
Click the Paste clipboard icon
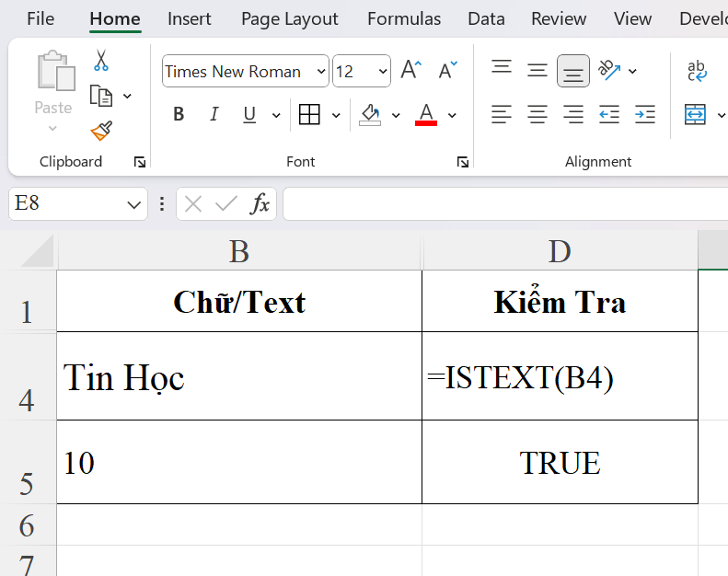coord(56,71)
